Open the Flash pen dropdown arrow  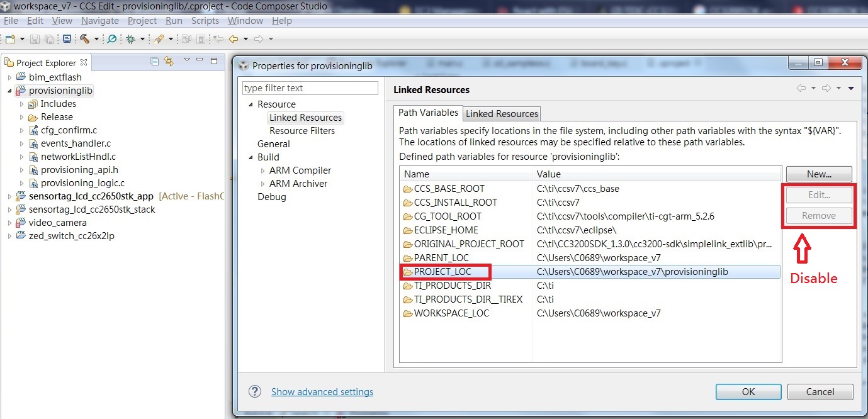[171, 39]
